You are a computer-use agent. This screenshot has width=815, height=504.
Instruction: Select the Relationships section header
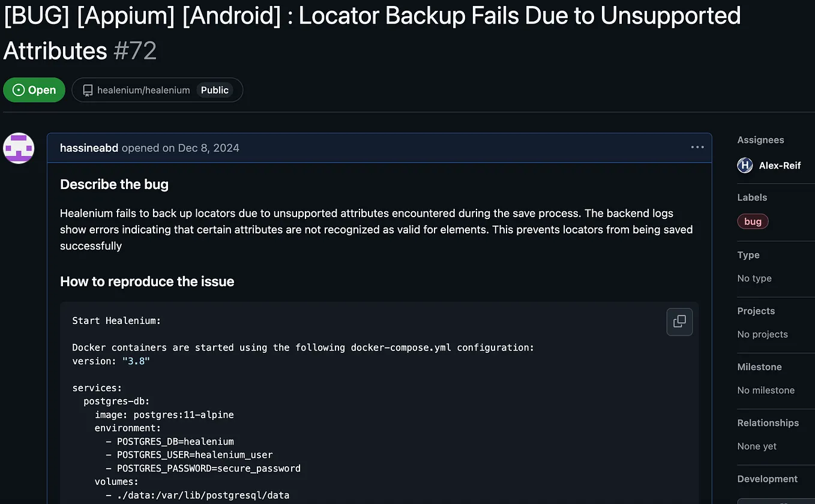(768, 422)
